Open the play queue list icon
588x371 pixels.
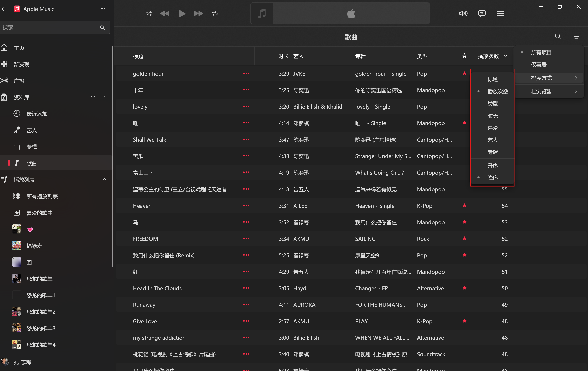[x=500, y=13]
